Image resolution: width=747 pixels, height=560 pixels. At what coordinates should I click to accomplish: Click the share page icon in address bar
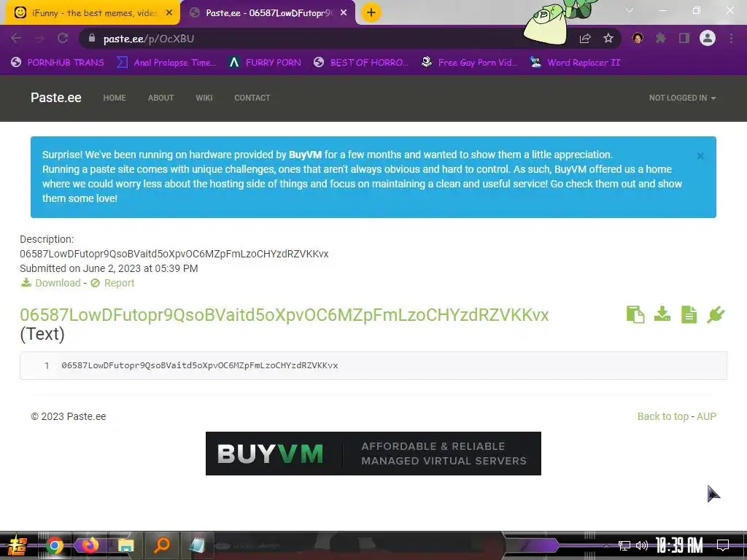(585, 39)
